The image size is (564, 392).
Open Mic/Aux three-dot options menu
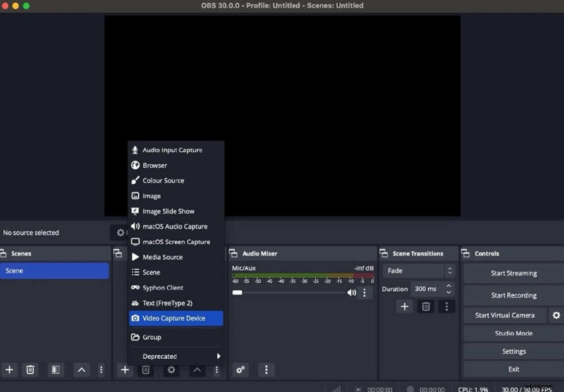click(364, 293)
